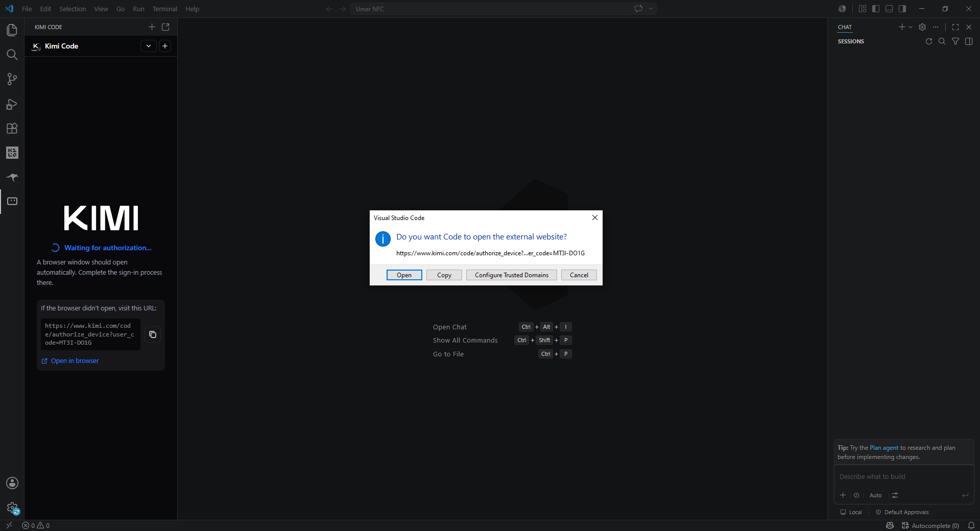Screen dimensions: 980x531
Task: Open the Local session target picker
Action: coord(851,512)
